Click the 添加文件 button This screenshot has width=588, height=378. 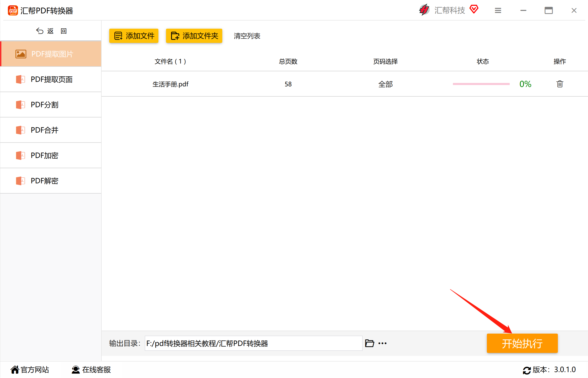click(x=134, y=36)
